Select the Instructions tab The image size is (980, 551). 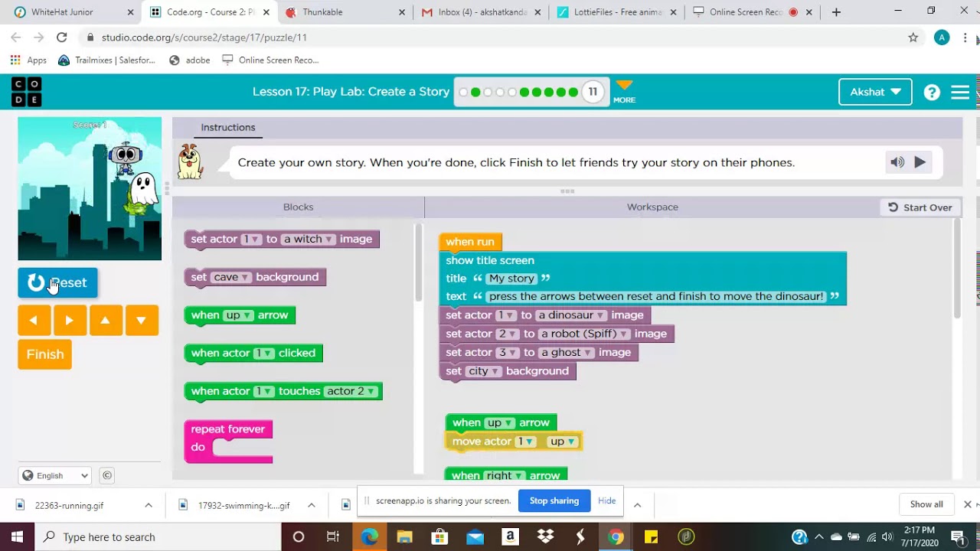pyautogui.click(x=228, y=128)
